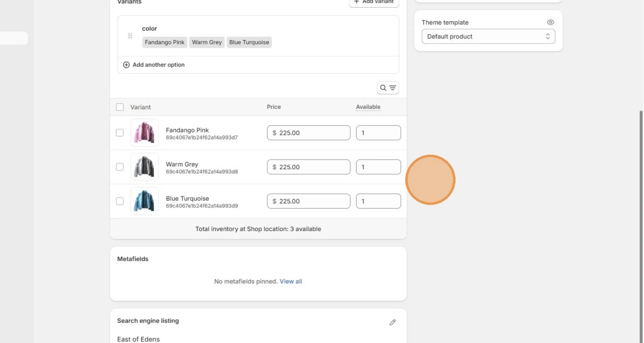Edit search engine listing with pencil icon

click(393, 322)
